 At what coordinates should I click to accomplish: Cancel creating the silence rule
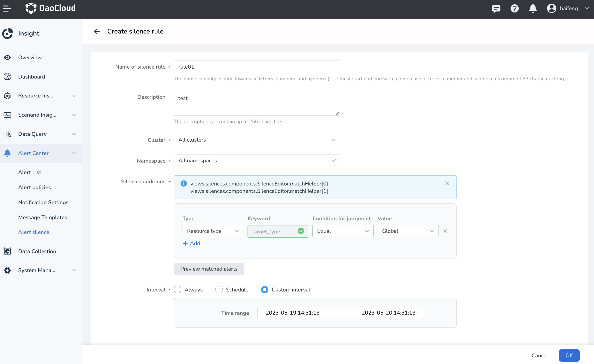(539, 355)
